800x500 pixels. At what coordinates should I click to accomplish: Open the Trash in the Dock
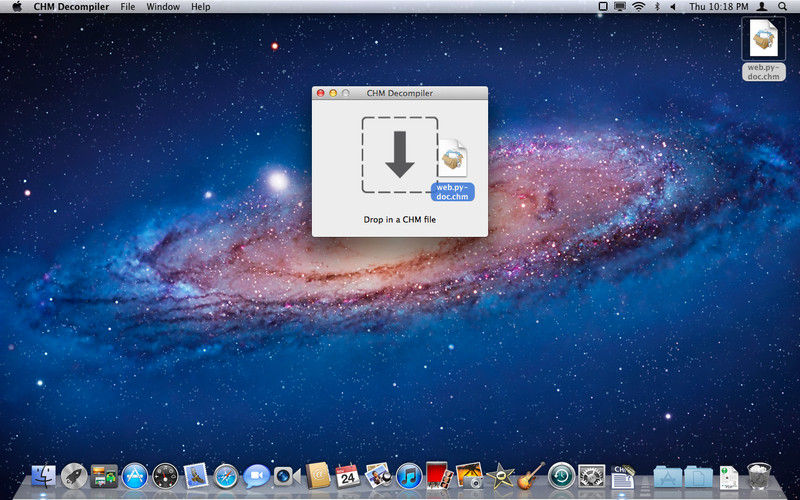[x=759, y=476]
